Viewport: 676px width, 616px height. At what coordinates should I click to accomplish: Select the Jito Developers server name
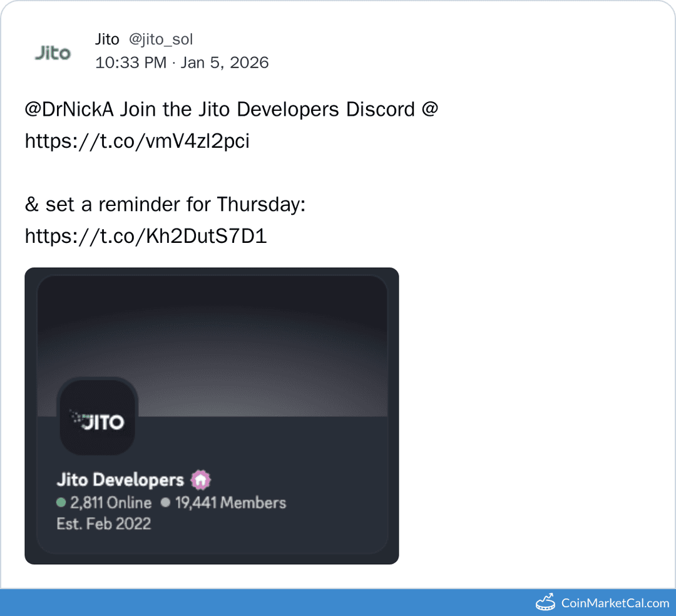tap(120, 480)
